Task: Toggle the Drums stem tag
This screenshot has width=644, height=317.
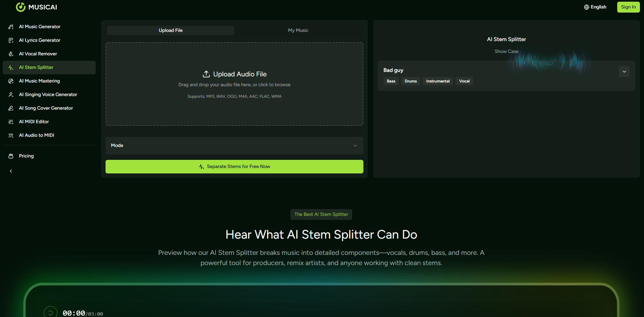Action: (x=411, y=81)
